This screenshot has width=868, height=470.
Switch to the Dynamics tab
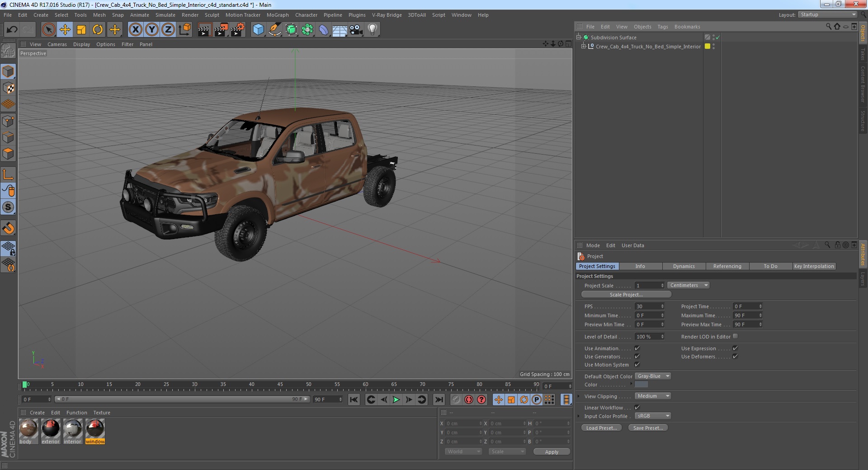point(684,266)
